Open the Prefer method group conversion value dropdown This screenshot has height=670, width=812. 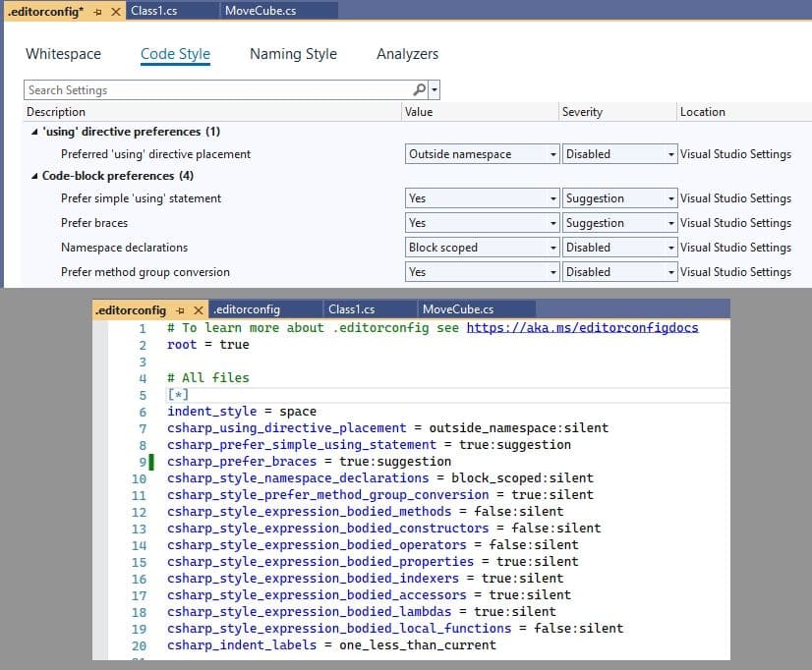(x=551, y=272)
